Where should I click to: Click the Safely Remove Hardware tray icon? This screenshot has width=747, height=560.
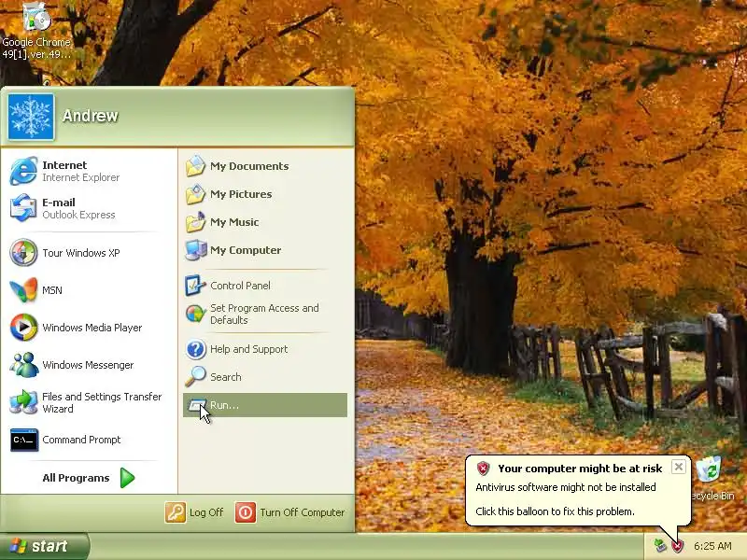point(660,546)
